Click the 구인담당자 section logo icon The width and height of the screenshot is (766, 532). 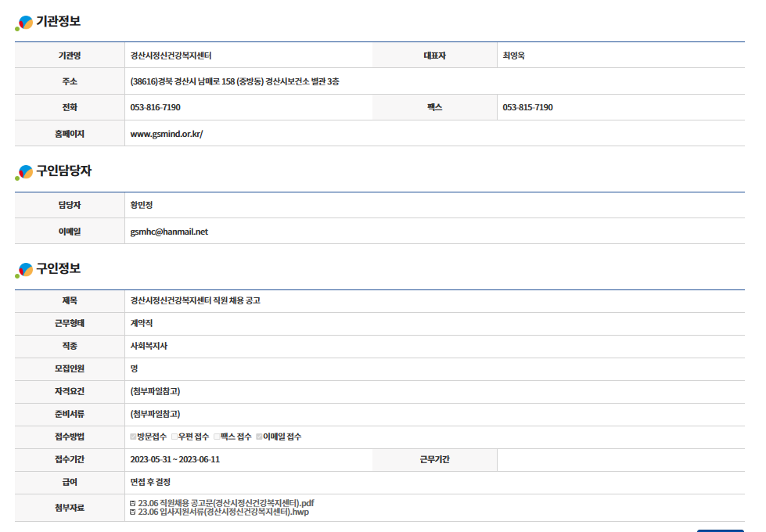[x=25, y=172]
